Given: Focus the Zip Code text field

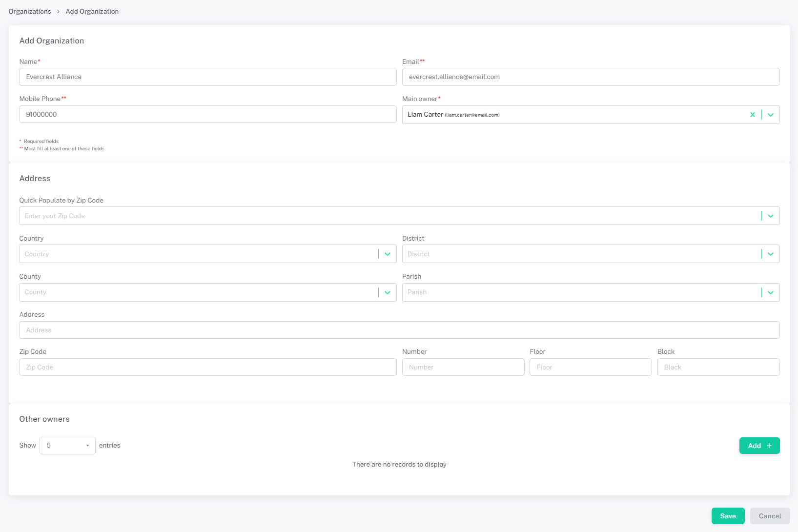Looking at the screenshot, I should point(207,367).
